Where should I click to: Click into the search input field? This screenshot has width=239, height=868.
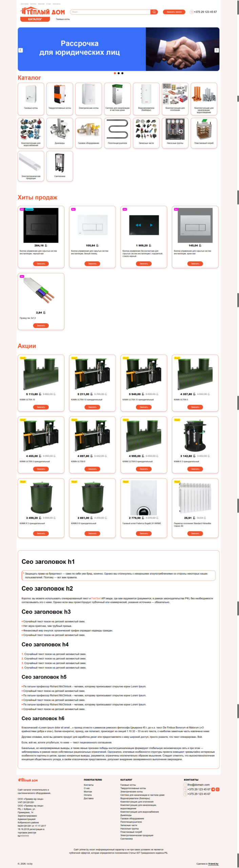(x=110, y=12)
